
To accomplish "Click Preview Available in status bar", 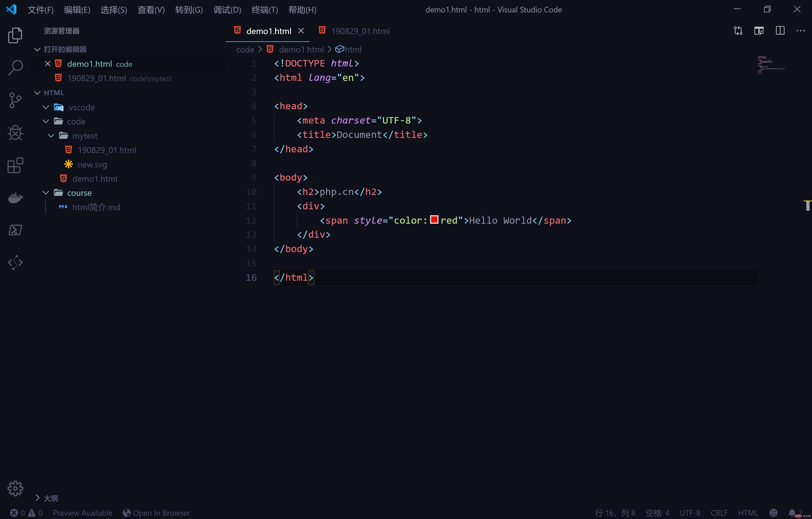I will [x=82, y=513].
